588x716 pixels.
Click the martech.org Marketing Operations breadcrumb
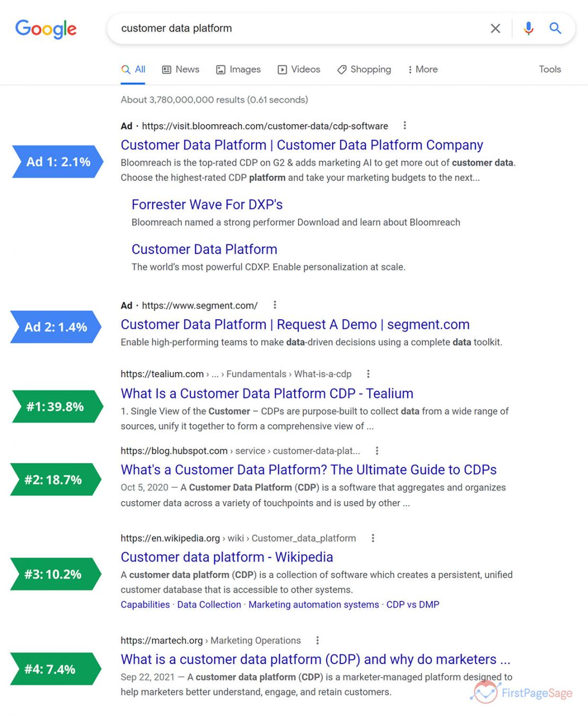pyautogui.click(x=210, y=641)
